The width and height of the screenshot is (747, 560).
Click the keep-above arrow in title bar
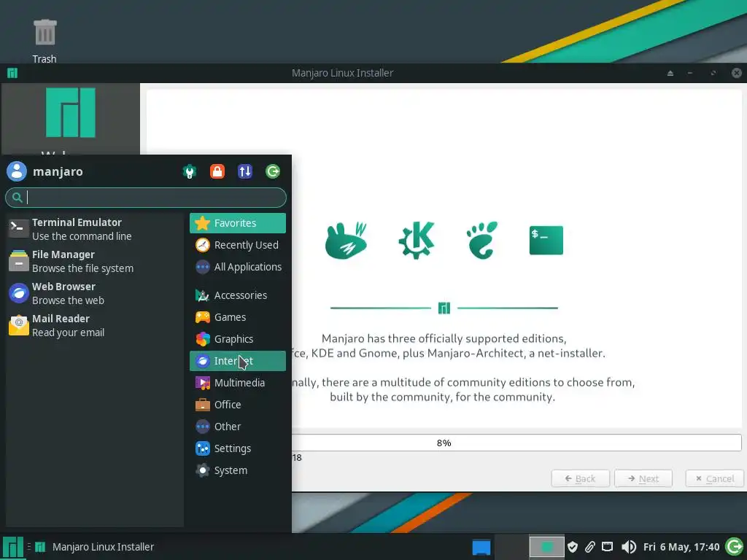pos(670,73)
